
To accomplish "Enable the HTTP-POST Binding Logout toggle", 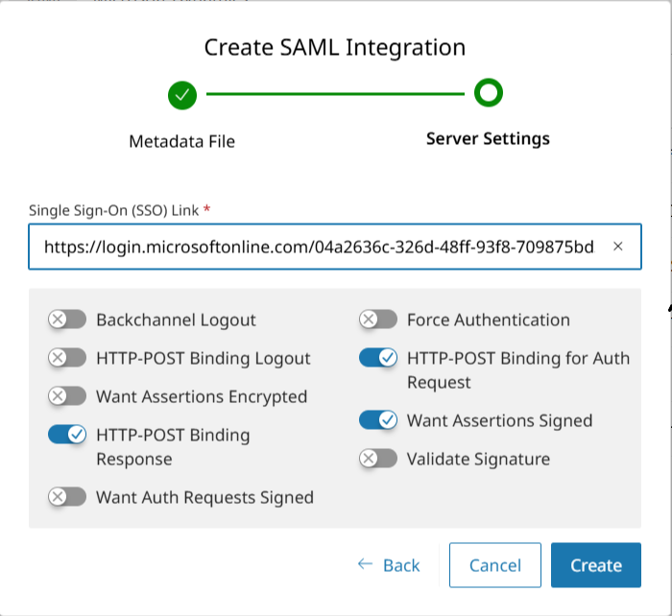I will click(67, 358).
